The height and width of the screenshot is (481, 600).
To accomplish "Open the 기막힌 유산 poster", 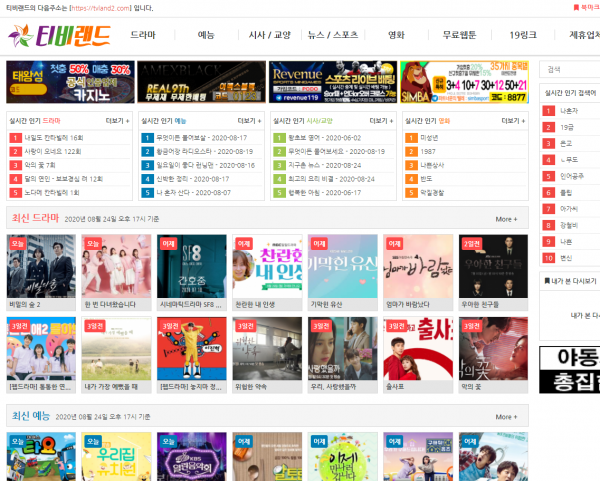I will pos(342,266).
